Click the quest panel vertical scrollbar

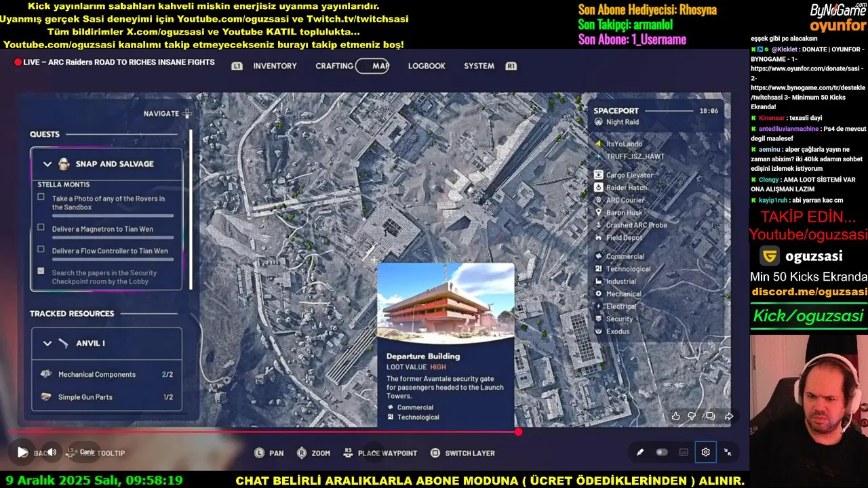(191, 209)
